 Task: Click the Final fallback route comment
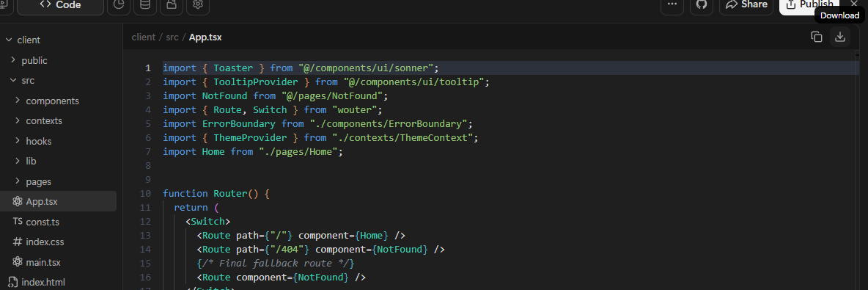coord(275,263)
